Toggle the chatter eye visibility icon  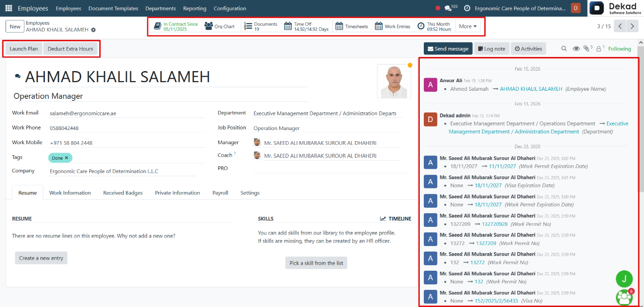[x=576, y=49]
